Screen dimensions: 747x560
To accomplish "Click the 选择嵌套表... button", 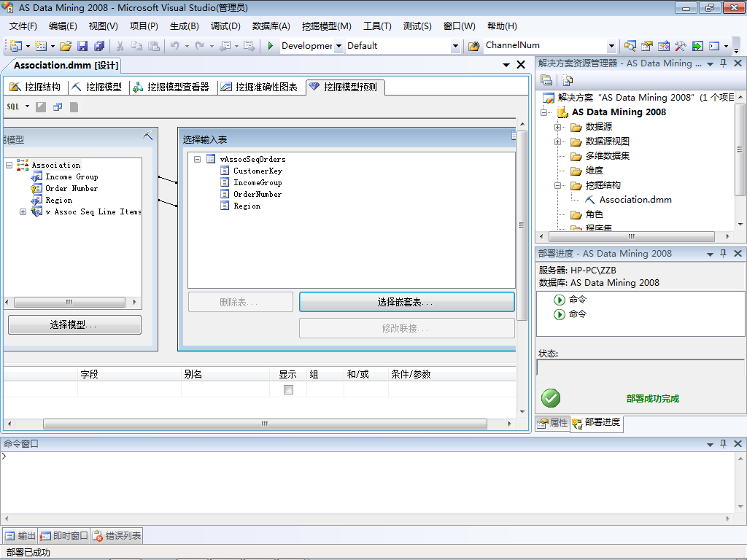I will 407,302.
